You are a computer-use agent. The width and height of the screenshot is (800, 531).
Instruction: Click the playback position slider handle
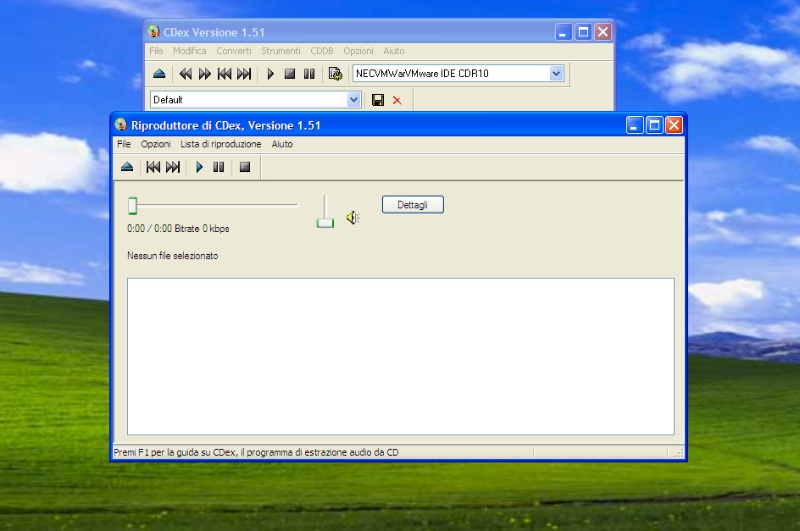[x=132, y=206]
